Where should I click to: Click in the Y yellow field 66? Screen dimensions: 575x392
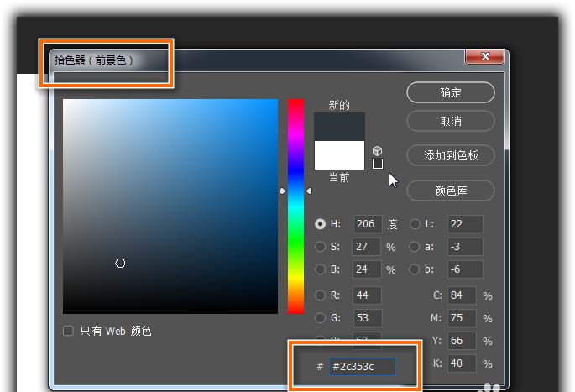click(x=462, y=340)
